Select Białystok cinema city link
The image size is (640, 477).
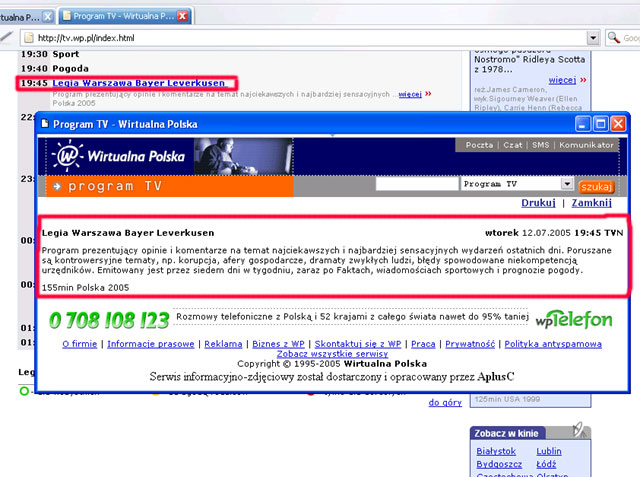pyautogui.click(x=496, y=451)
